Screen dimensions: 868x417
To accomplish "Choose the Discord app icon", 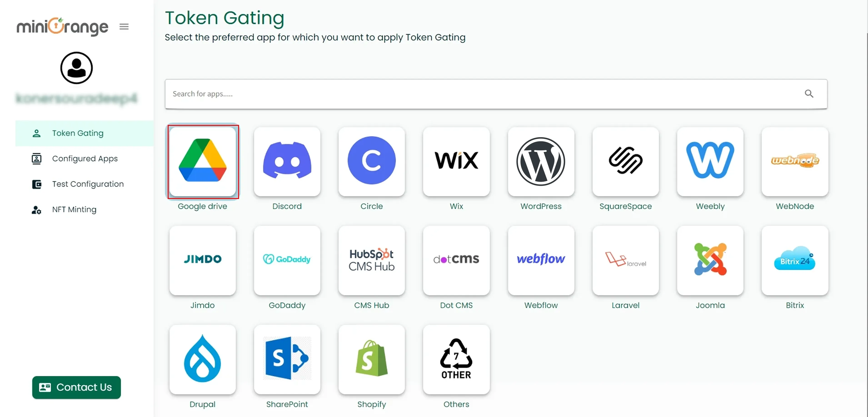I will (287, 161).
